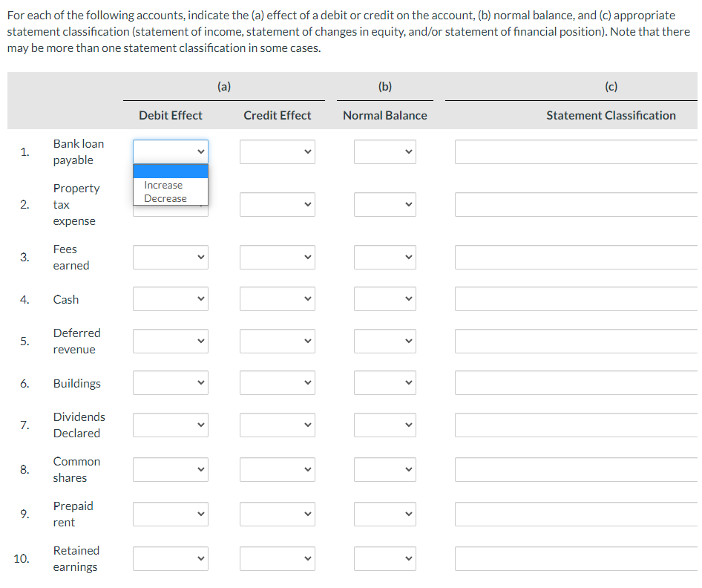
Task: Open Credit Effect dropdown for Retained earnings
Action: click(277, 558)
